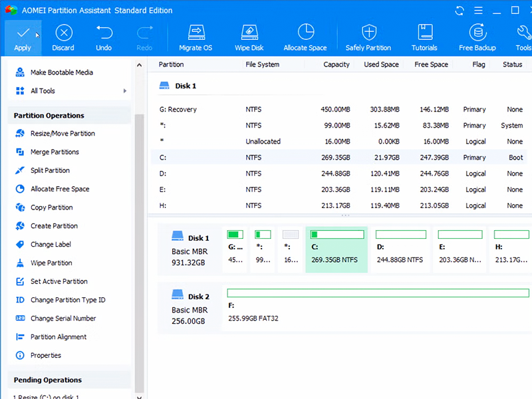Launch the Wipe Disk tool
The height and width of the screenshot is (399, 532).
249,33
